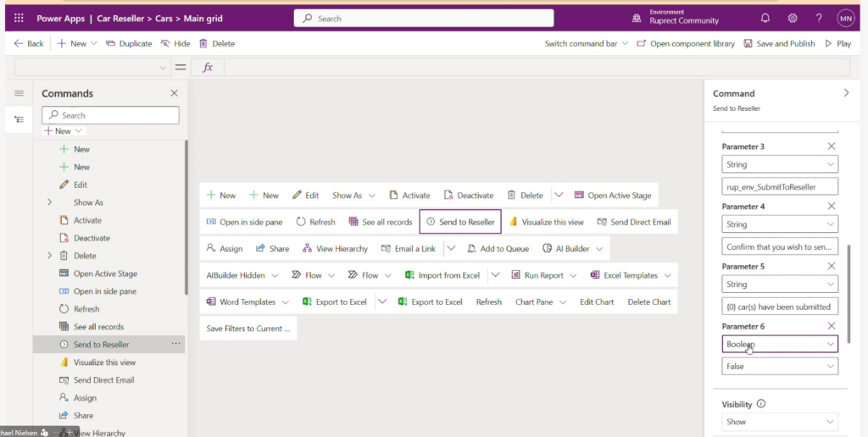
Task: Select Visualize this view in command list
Action: pyautogui.click(x=104, y=362)
